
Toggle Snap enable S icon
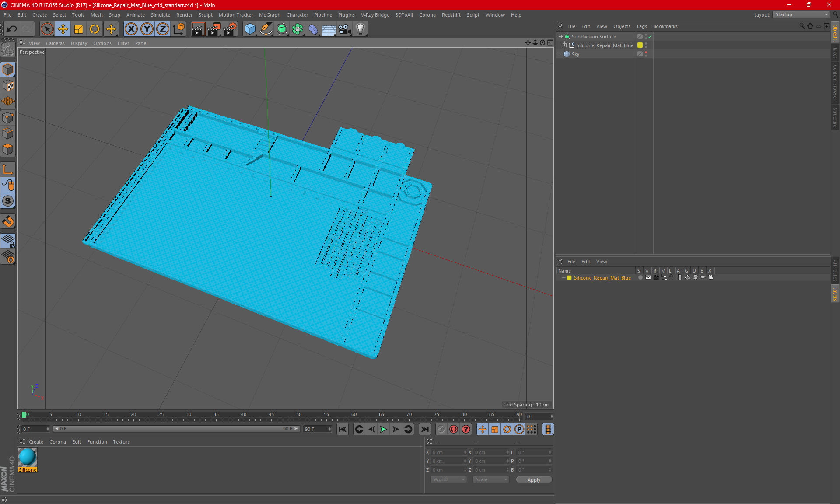click(8, 201)
